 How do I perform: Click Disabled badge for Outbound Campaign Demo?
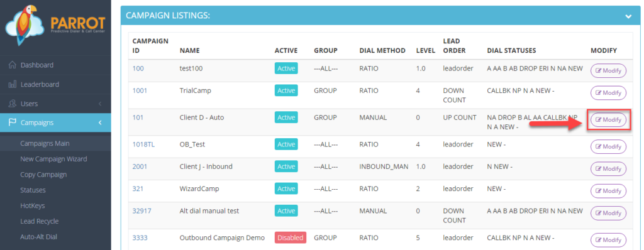(291, 237)
